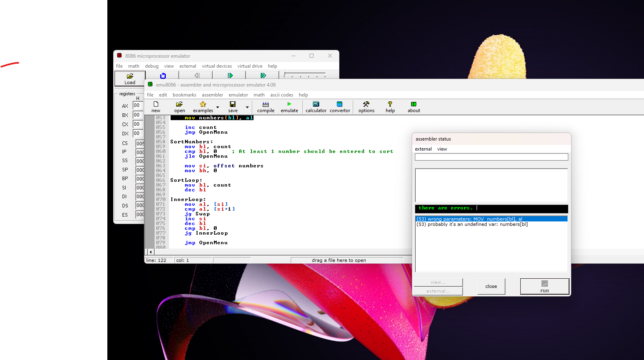
Task: Expand the examples dropdown arrow
Action: 217,107
